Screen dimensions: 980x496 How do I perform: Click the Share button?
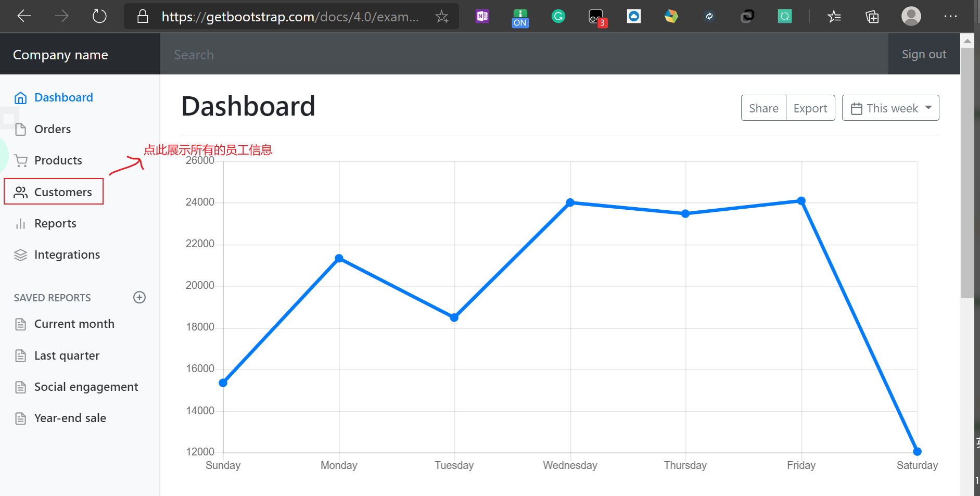coord(763,108)
